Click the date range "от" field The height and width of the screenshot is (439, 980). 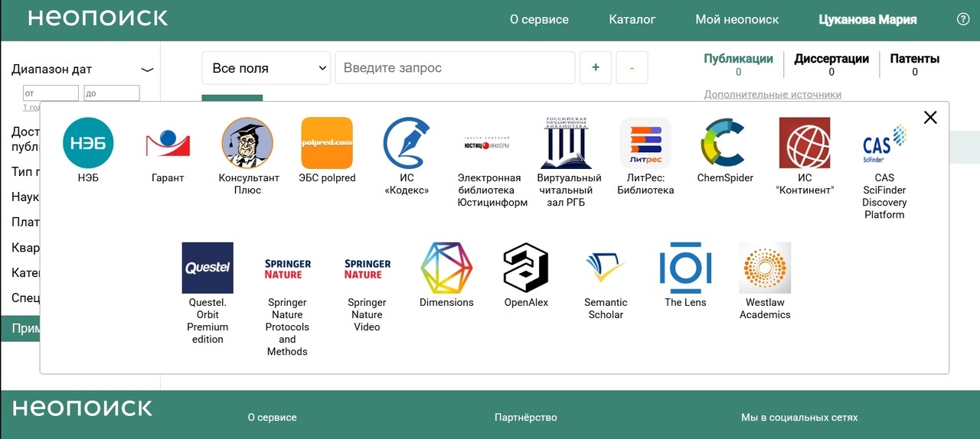[x=51, y=93]
